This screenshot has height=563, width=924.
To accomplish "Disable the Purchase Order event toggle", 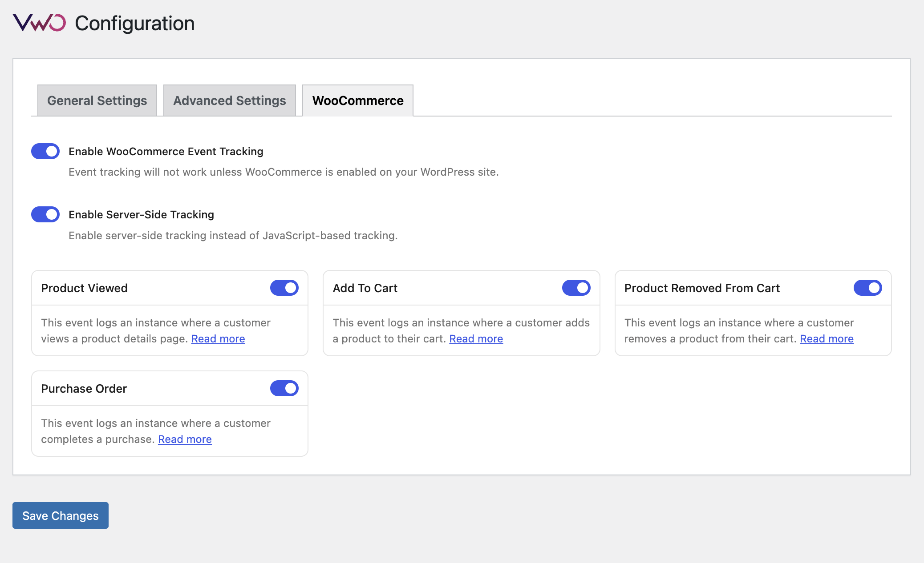I will point(284,388).
